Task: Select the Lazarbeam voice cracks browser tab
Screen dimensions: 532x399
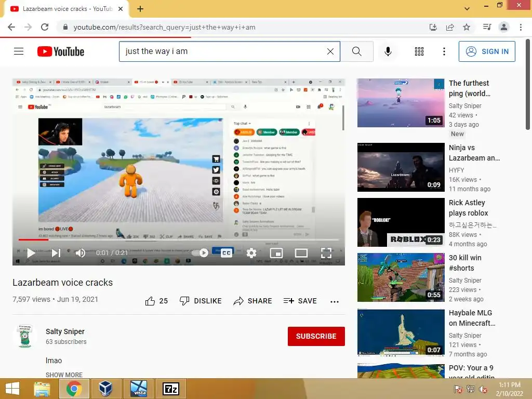Action: pos(67,9)
